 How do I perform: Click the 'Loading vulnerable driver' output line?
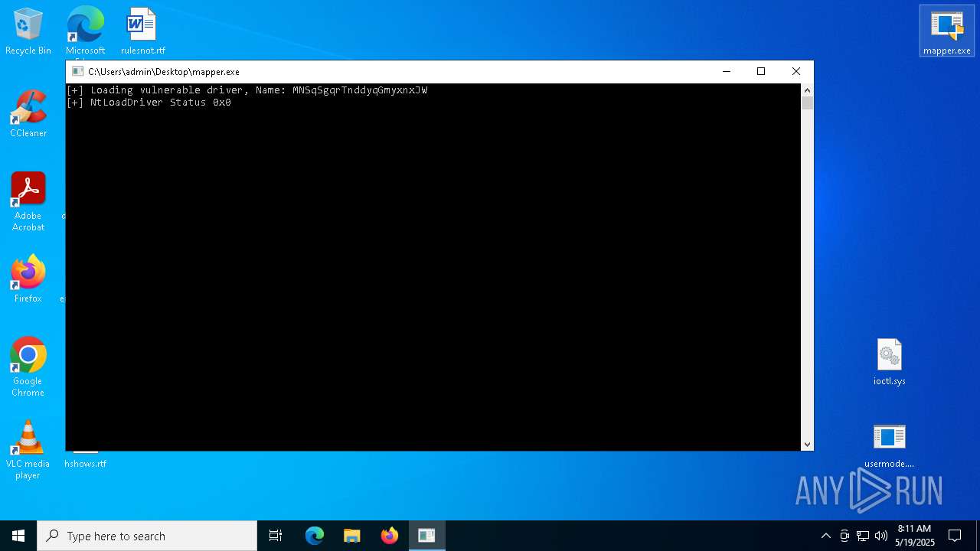[x=247, y=90]
